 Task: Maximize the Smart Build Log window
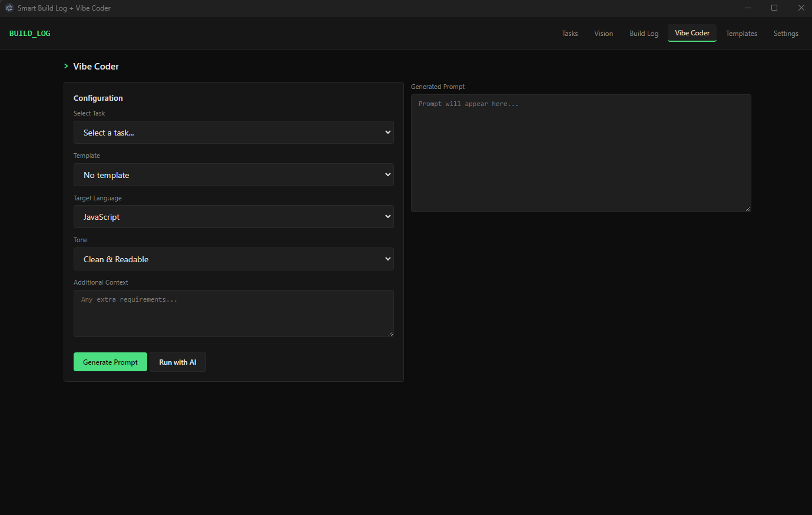774,8
